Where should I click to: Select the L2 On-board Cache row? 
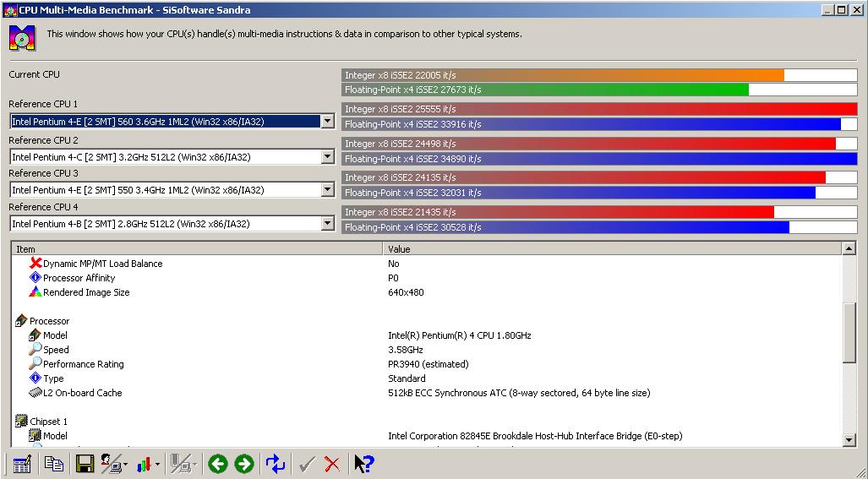tap(426, 393)
